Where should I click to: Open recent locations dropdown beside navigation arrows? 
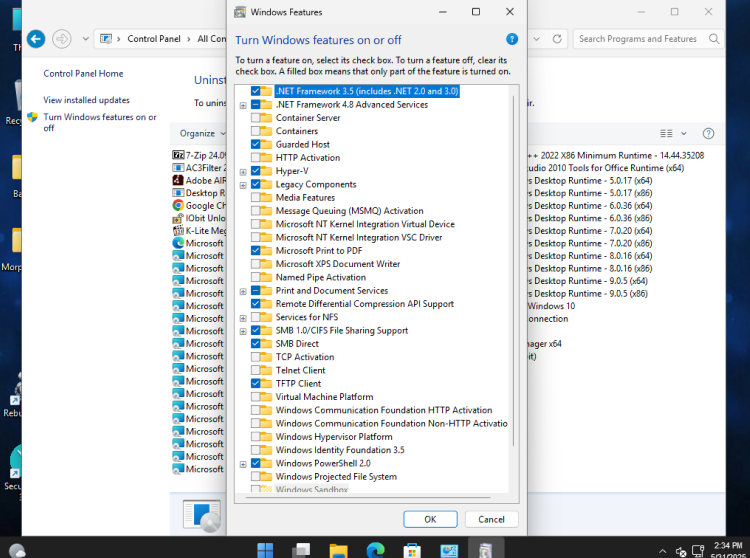[x=85, y=39]
